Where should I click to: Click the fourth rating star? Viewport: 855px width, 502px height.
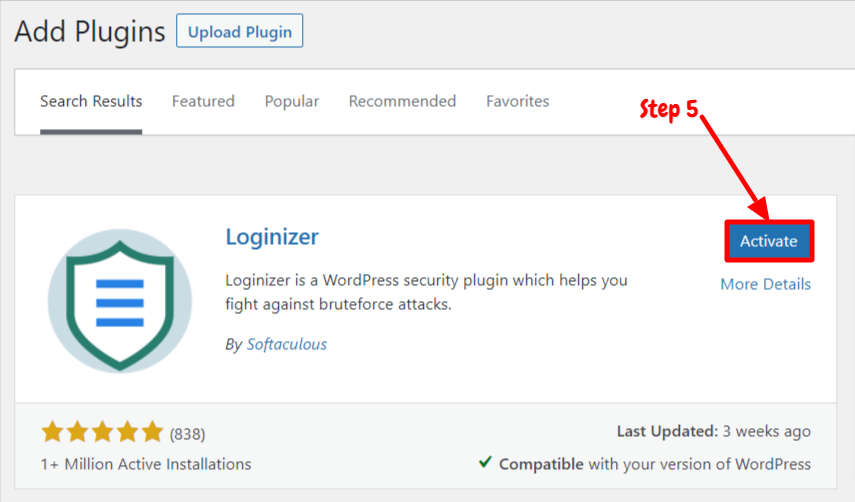point(127,433)
